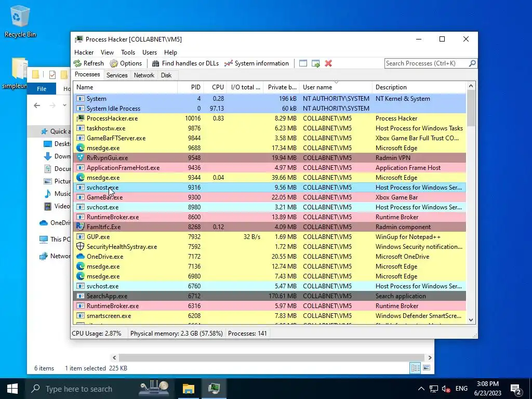This screenshot has width=532, height=399.
Task: Click File Explorer horizontal scrollbar right arrow
Action: [430, 357]
